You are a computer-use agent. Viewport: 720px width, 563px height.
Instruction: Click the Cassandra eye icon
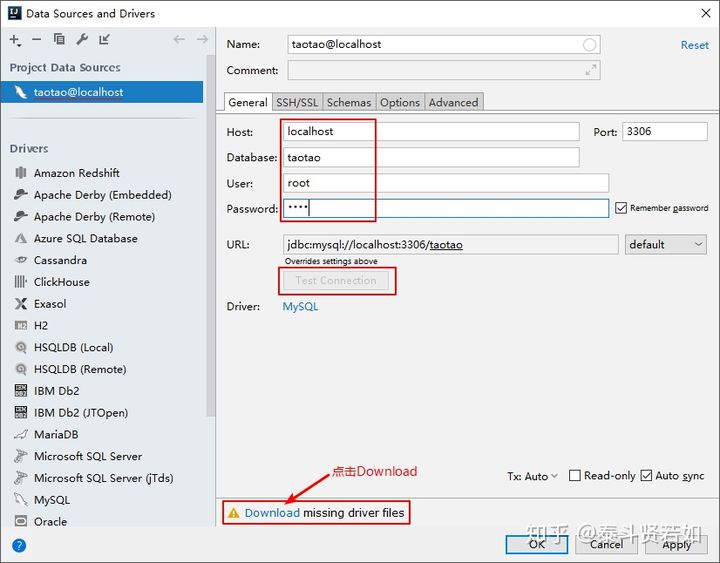[x=21, y=260]
